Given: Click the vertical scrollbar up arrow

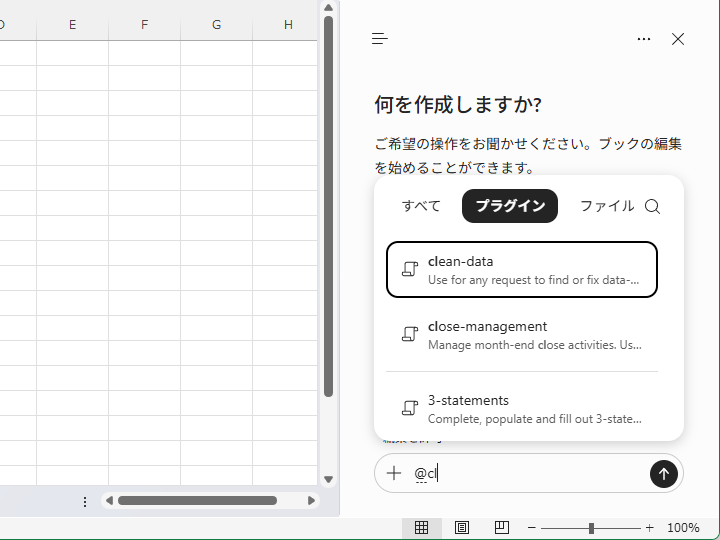Looking at the screenshot, I should pos(328,7).
